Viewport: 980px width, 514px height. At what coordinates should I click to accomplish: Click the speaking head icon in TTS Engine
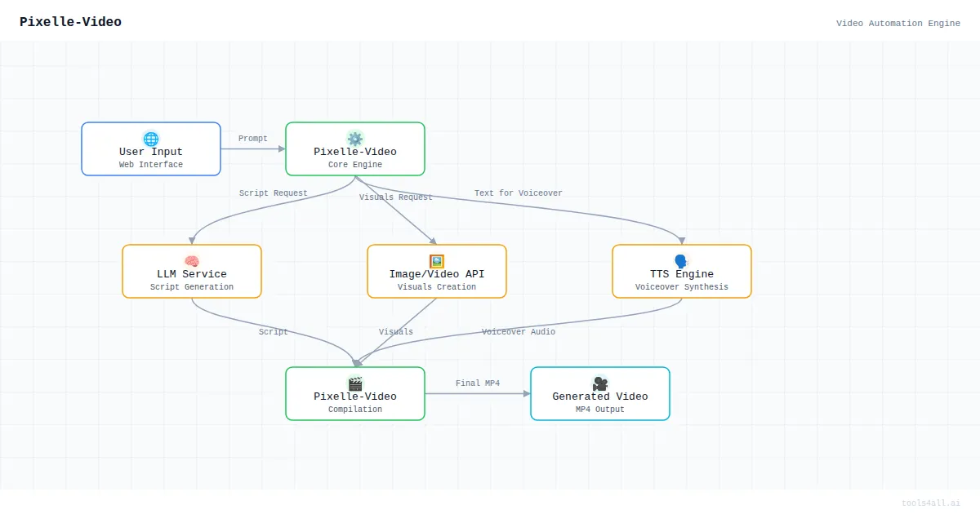click(x=682, y=261)
